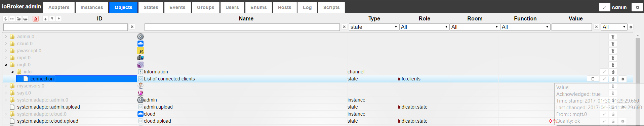Click the Name filter input field
Image resolution: width=644 pixels, height=126 pixels.
click(242, 27)
